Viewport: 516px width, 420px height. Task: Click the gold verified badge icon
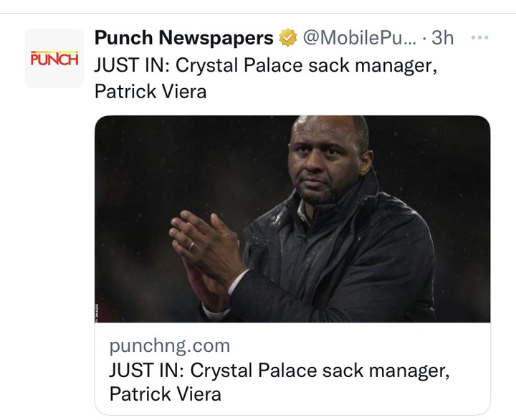(x=288, y=37)
